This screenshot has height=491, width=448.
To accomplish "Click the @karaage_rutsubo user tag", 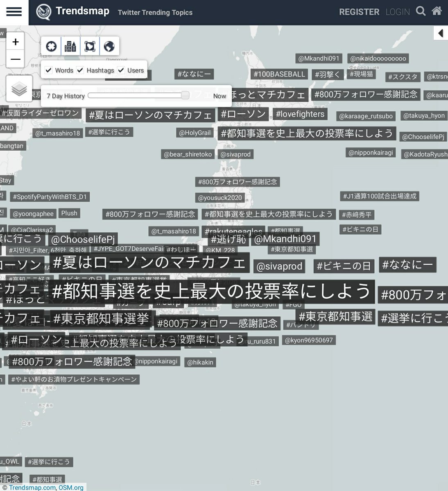I will pyautogui.click(x=366, y=116).
